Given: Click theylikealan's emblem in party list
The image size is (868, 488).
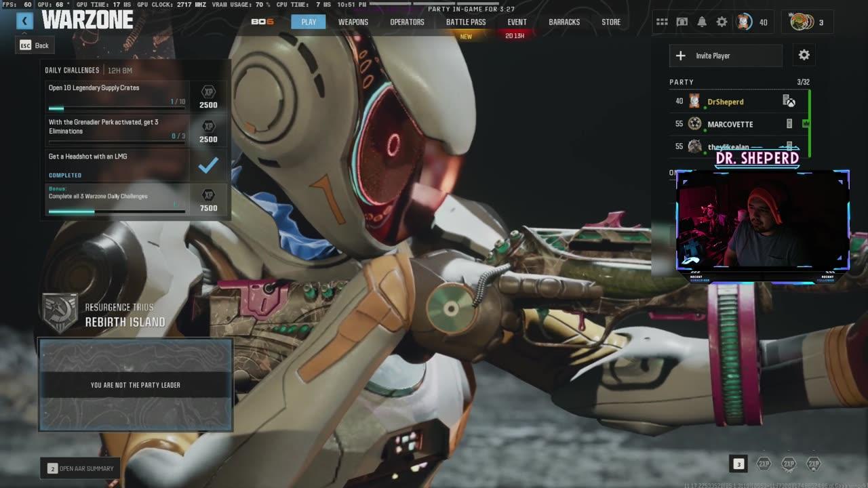Looking at the screenshot, I should 694,146.
